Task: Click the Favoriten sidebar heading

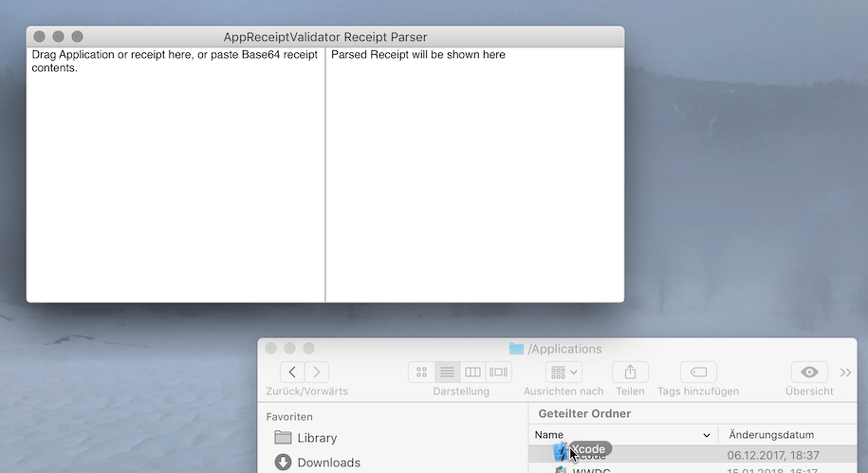Action: point(289,416)
